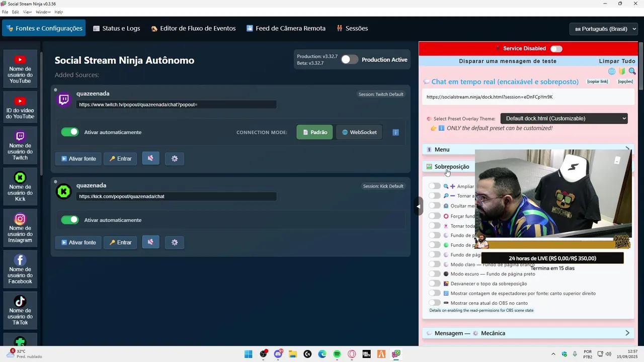Click the magnifier search icon in dock panel
This screenshot has height=362, width=644.
tap(632, 71)
